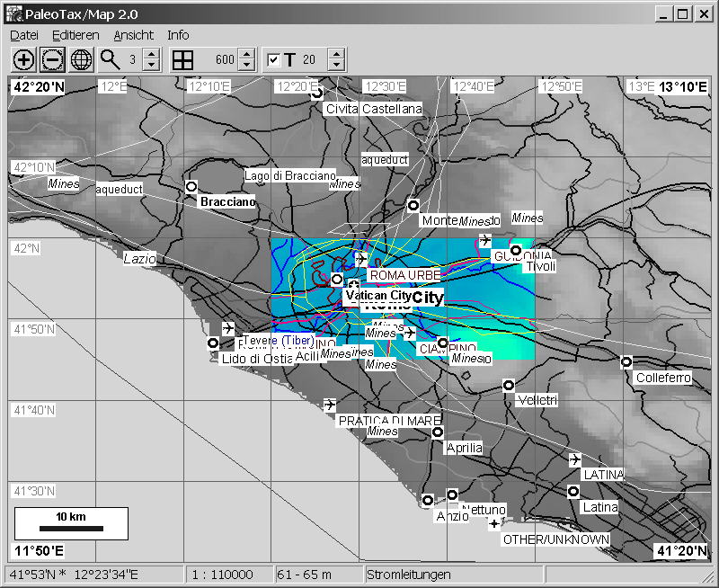This screenshot has width=719, height=588.
Task: Decrease the grid value 600 with down arrow
Action: [246, 66]
